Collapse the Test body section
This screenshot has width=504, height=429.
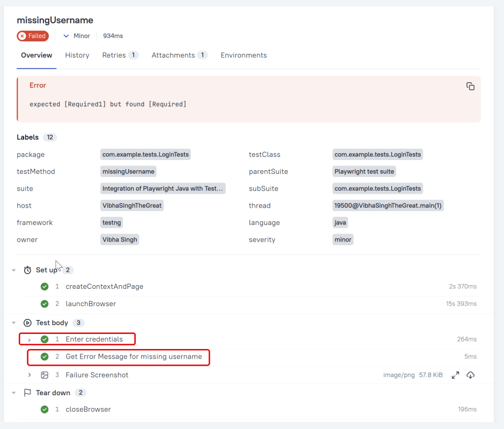(14, 323)
